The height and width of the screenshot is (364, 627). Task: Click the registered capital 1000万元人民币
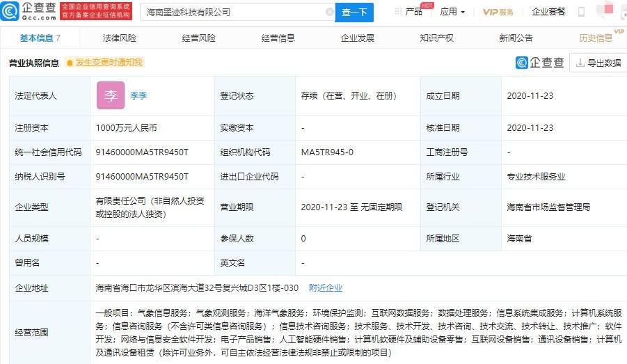tap(127, 127)
